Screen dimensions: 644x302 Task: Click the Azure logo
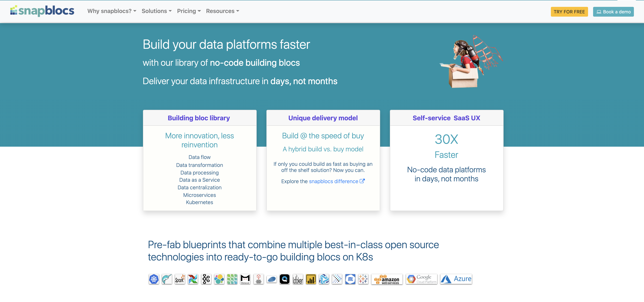pos(456,279)
